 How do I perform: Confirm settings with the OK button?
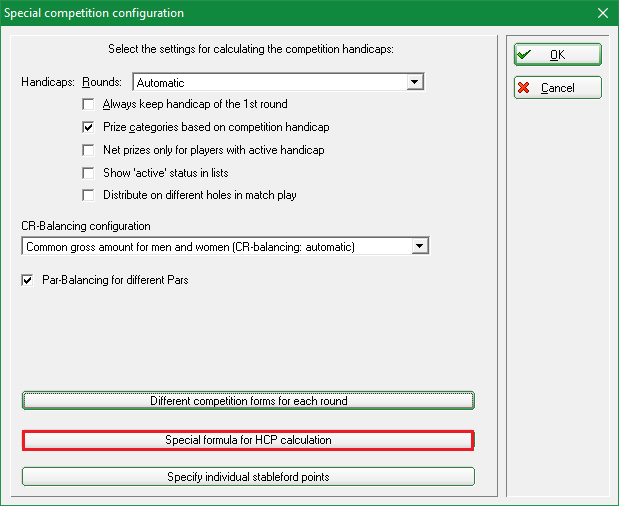558,54
